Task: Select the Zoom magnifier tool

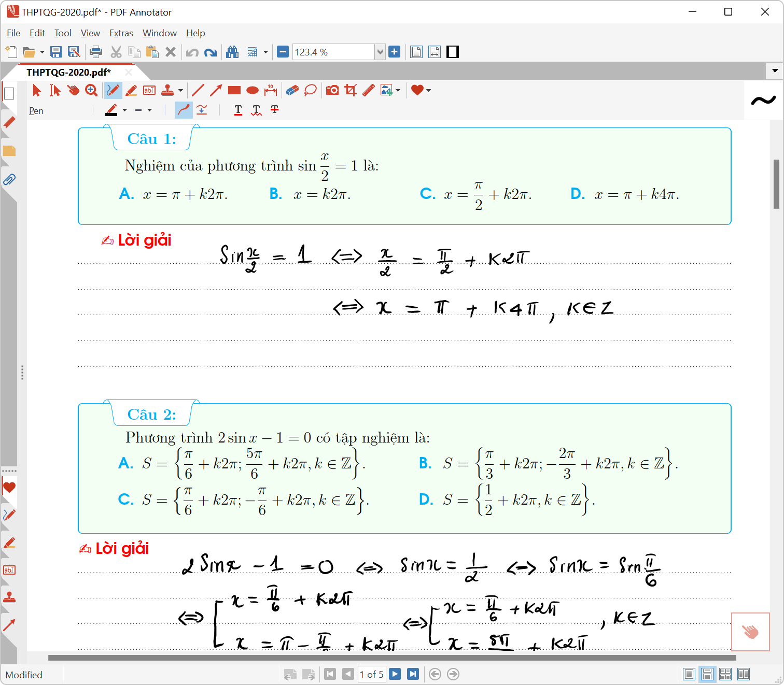Action: pyautogui.click(x=91, y=90)
